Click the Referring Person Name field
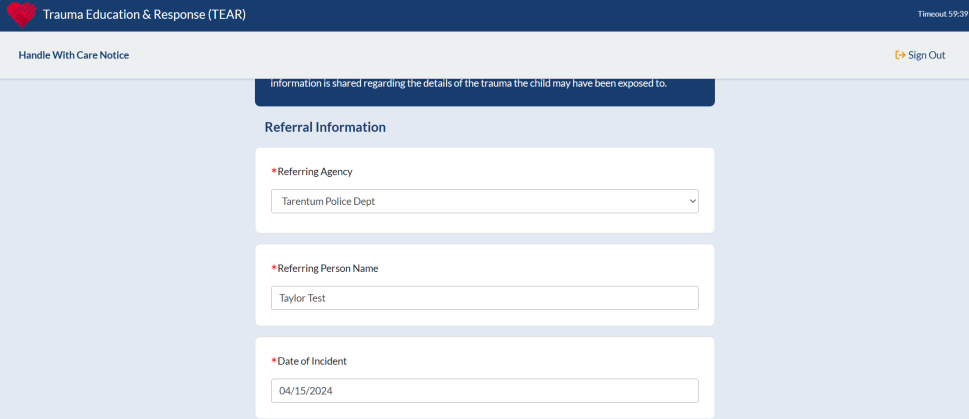Viewport: 969px width, 419px height. [x=484, y=298]
